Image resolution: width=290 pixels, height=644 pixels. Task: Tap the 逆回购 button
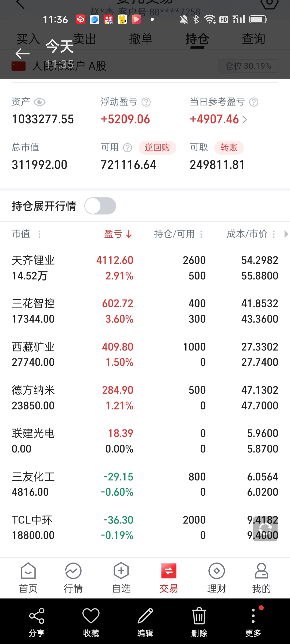[157, 148]
